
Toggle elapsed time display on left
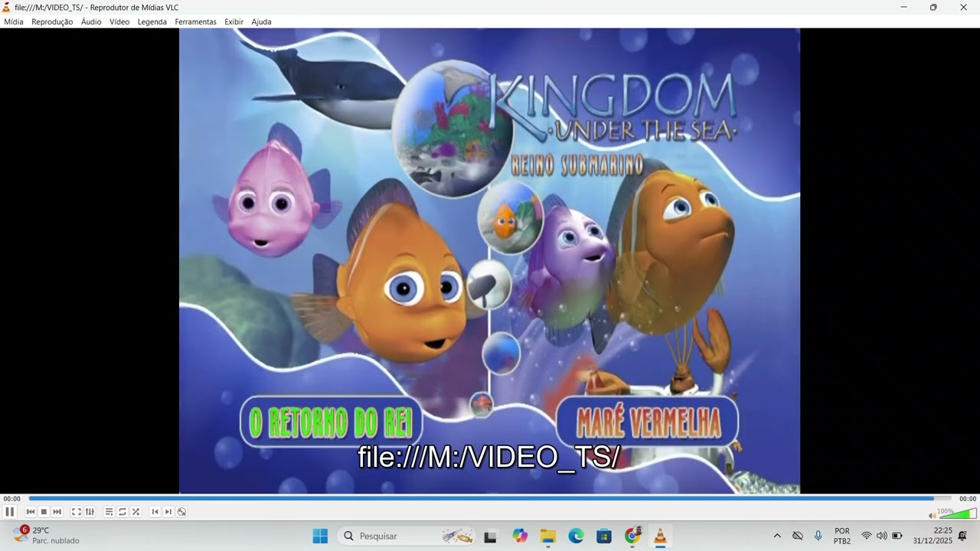click(11, 499)
